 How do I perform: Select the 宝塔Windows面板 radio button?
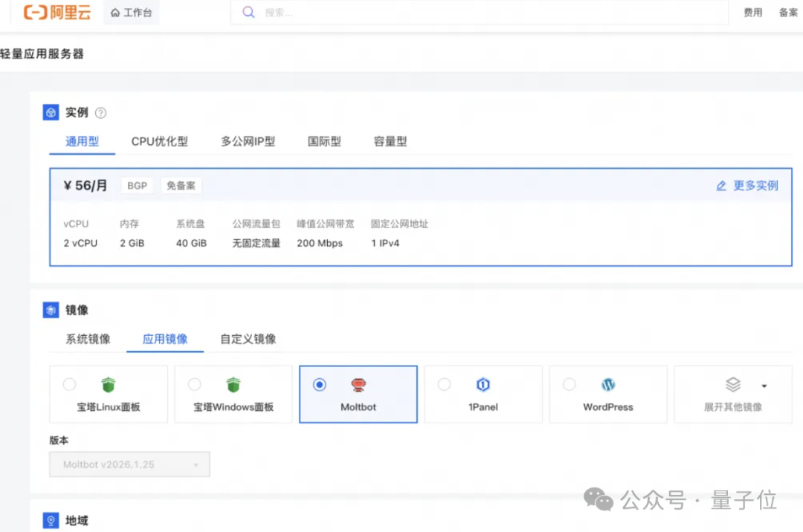pos(195,385)
